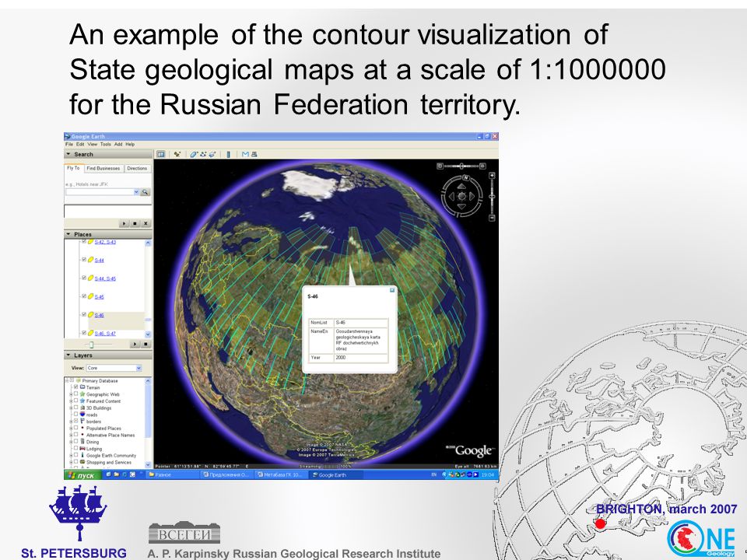747x560 pixels.
Task: Click the Windows Start (пуск) button
Action: pyautogui.click(x=82, y=475)
